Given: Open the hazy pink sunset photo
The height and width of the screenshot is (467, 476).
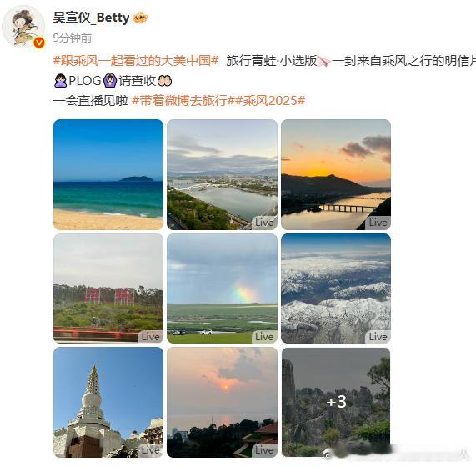Looking at the screenshot, I should (223, 402).
